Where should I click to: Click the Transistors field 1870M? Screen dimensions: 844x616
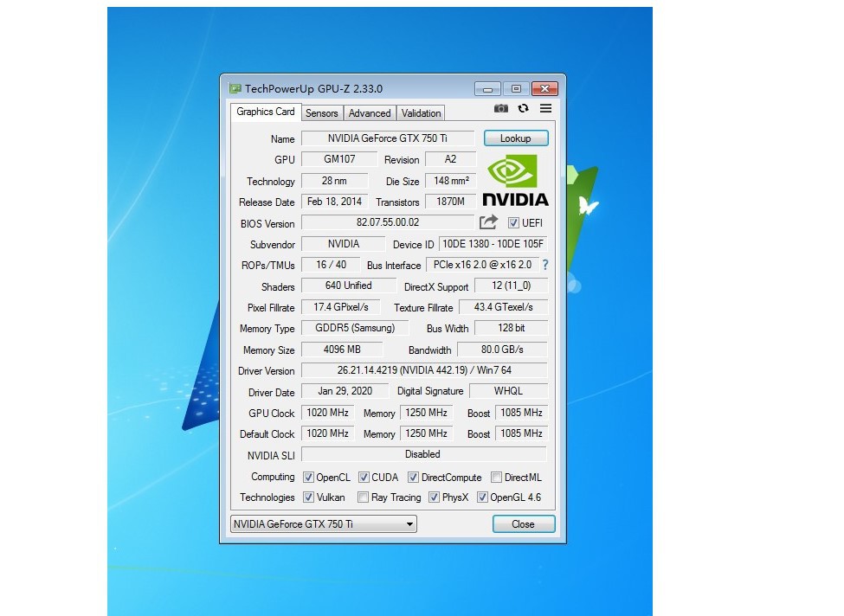tap(451, 202)
